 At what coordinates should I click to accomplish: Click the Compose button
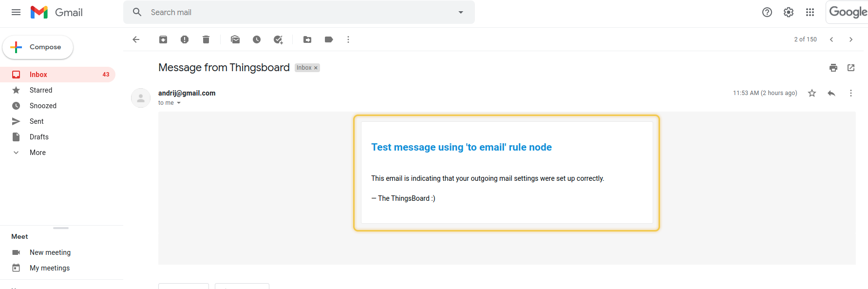click(38, 47)
